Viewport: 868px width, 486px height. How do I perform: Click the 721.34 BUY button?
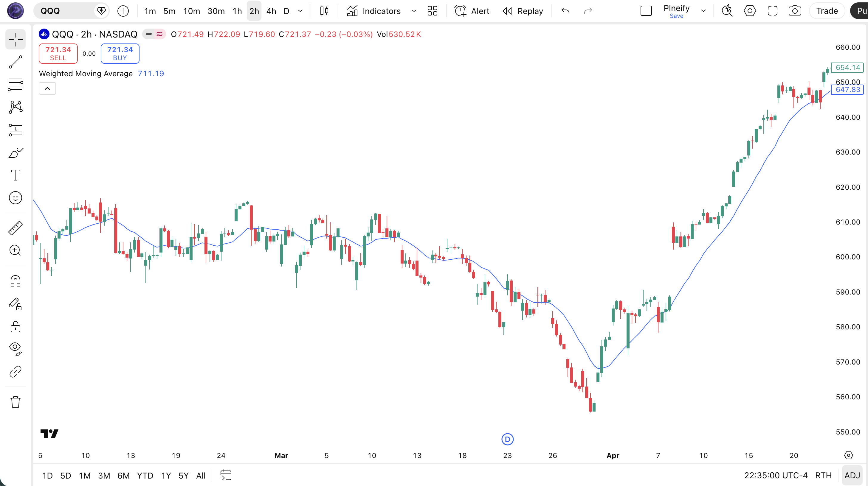coord(120,54)
